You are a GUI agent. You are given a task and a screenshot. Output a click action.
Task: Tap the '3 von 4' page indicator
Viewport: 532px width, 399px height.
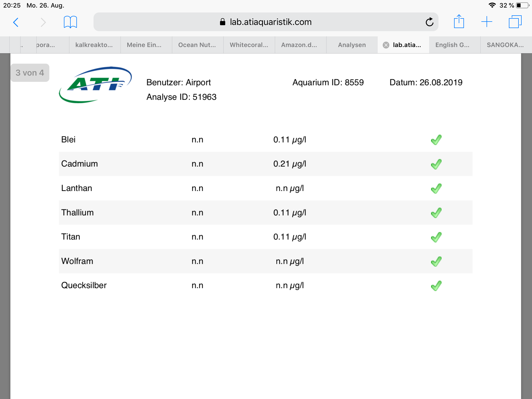pyautogui.click(x=30, y=73)
